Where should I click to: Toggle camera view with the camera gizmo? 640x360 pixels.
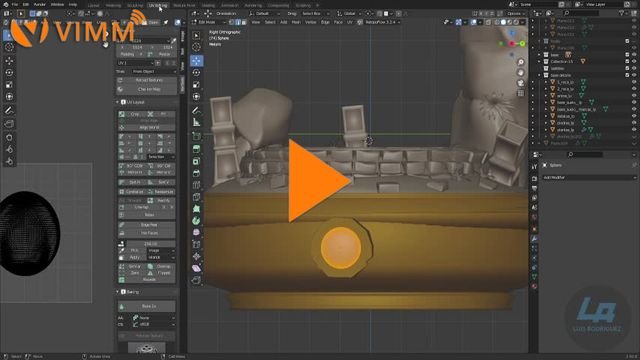click(521, 83)
